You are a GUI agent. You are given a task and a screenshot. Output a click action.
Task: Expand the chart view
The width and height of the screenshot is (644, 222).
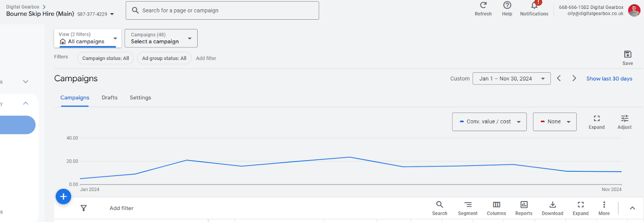pos(597,119)
